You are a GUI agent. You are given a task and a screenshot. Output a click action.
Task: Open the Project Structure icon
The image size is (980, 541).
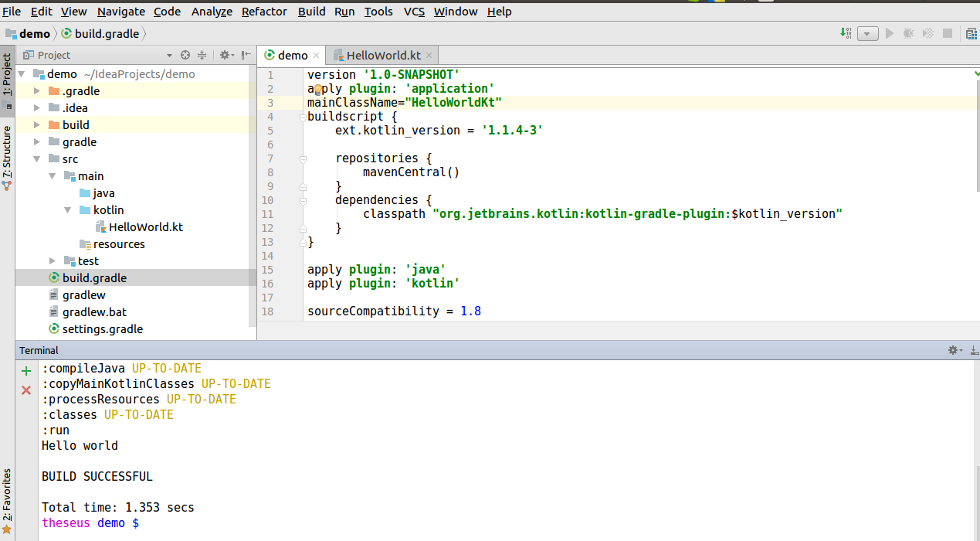[x=971, y=33]
